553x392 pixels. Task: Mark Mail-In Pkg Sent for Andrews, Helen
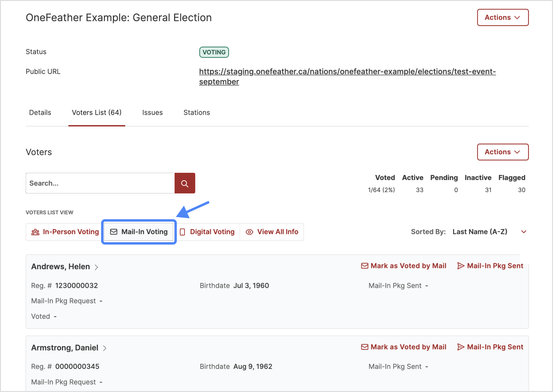click(490, 266)
